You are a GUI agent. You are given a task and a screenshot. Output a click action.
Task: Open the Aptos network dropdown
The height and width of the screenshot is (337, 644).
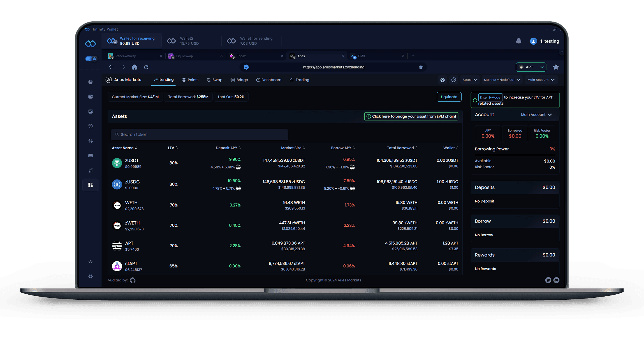470,80
